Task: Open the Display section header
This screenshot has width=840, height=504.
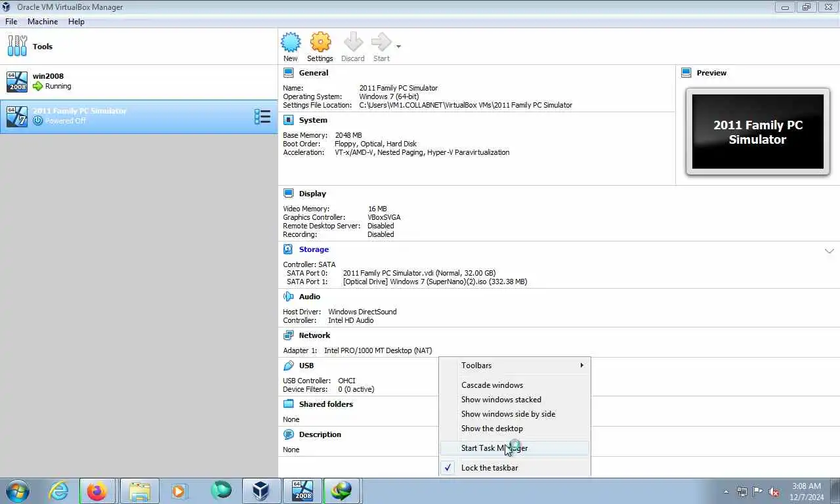Action: (x=312, y=194)
